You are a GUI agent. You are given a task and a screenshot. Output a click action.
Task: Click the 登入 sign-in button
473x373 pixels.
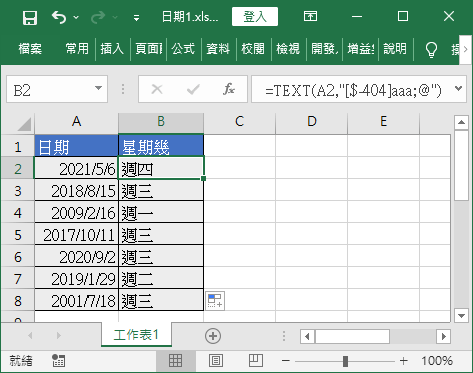pos(255,16)
